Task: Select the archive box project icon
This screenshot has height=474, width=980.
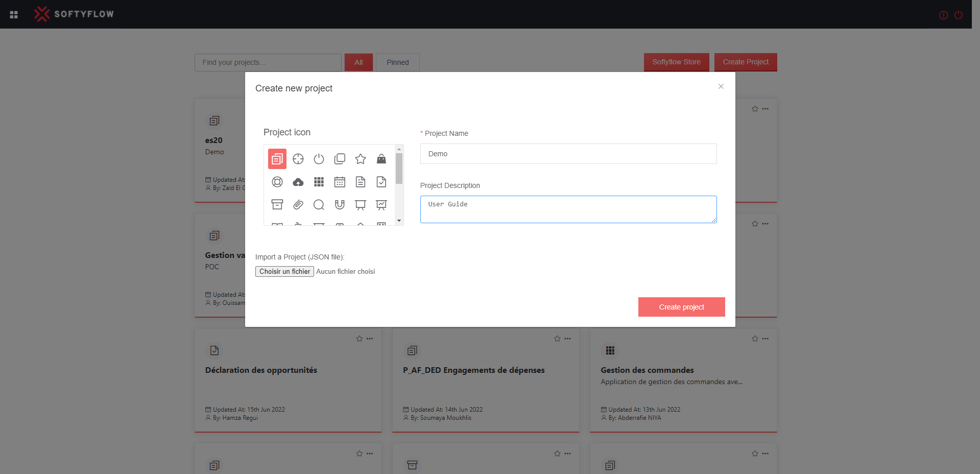Action: 277,205
